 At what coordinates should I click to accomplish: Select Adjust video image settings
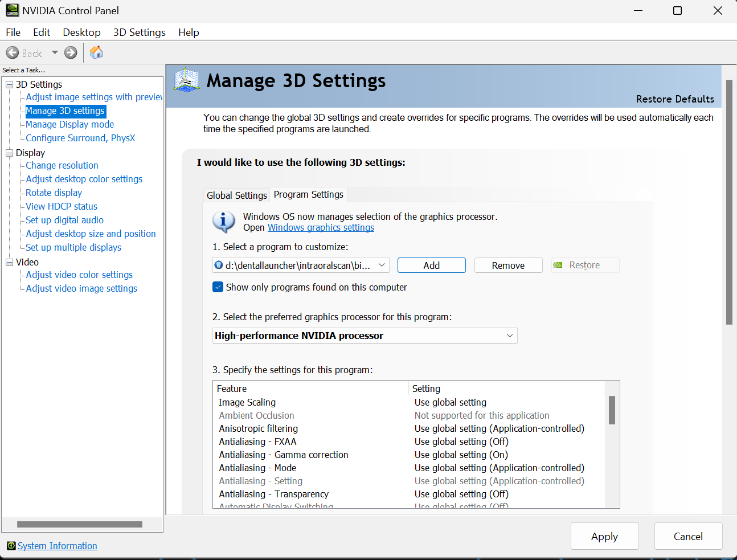pos(81,288)
